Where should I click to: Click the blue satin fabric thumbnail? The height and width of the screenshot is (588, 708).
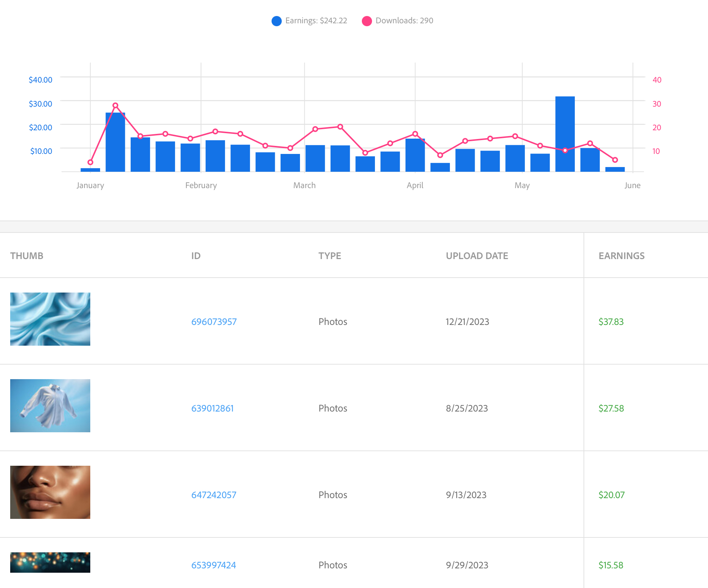tap(50, 319)
